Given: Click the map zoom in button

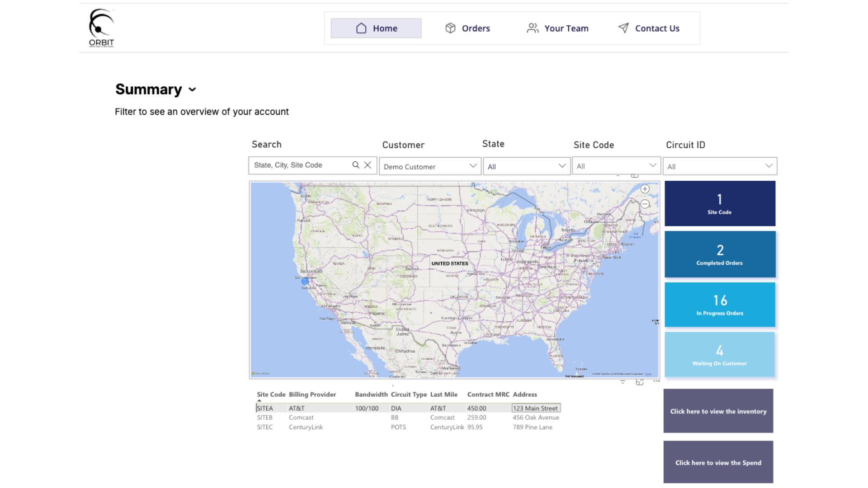Looking at the screenshot, I should click(x=645, y=189).
